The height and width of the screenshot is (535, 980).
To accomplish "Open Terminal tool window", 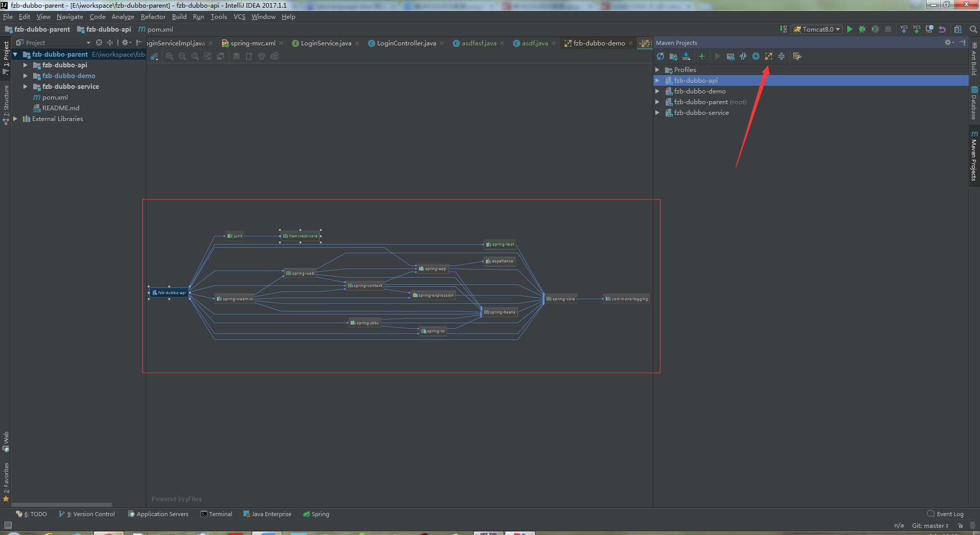I will [x=216, y=514].
